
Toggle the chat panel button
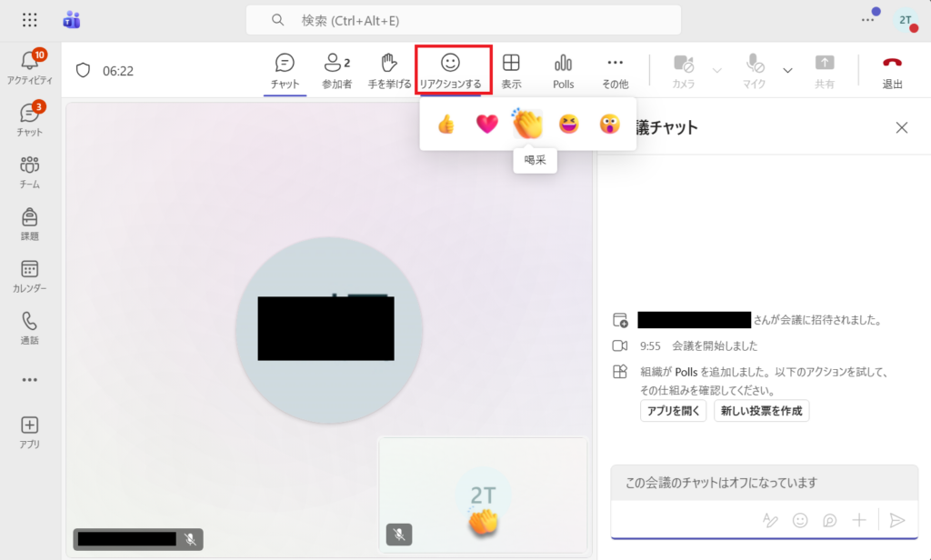(x=285, y=71)
